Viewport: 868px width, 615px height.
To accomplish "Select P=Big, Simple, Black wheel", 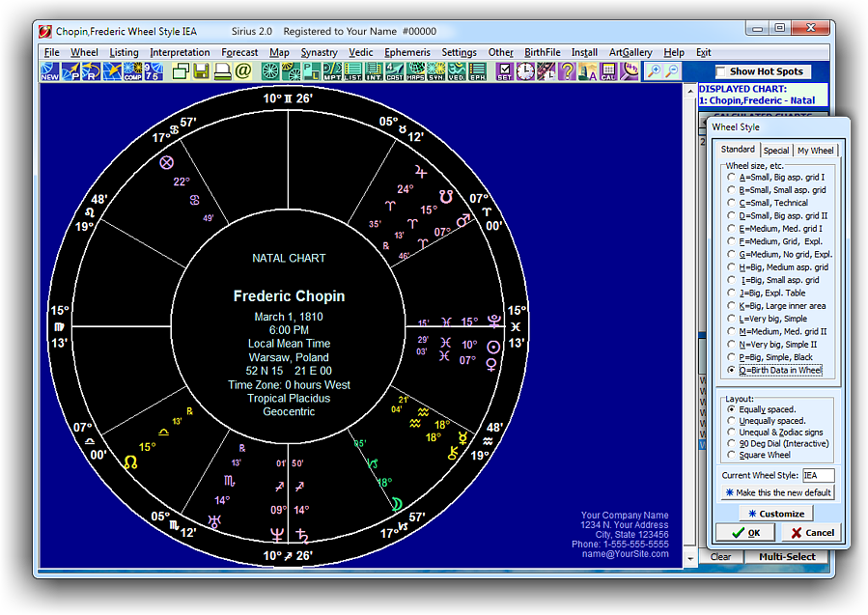I will click(x=731, y=357).
